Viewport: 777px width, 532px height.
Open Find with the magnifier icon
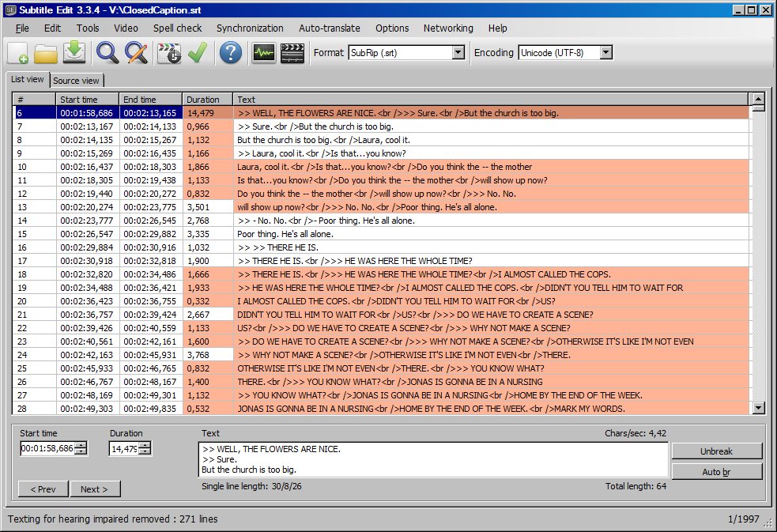(x=107, y=52)
